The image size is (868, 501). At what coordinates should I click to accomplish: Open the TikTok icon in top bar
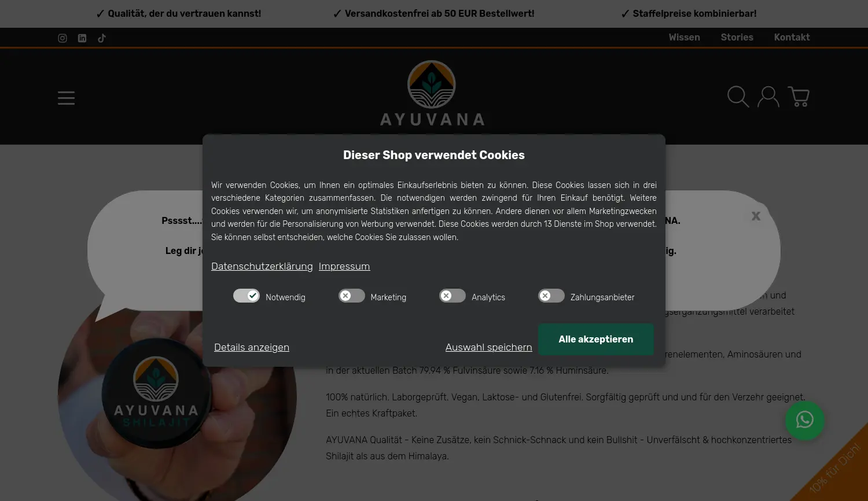click(102, 38)
